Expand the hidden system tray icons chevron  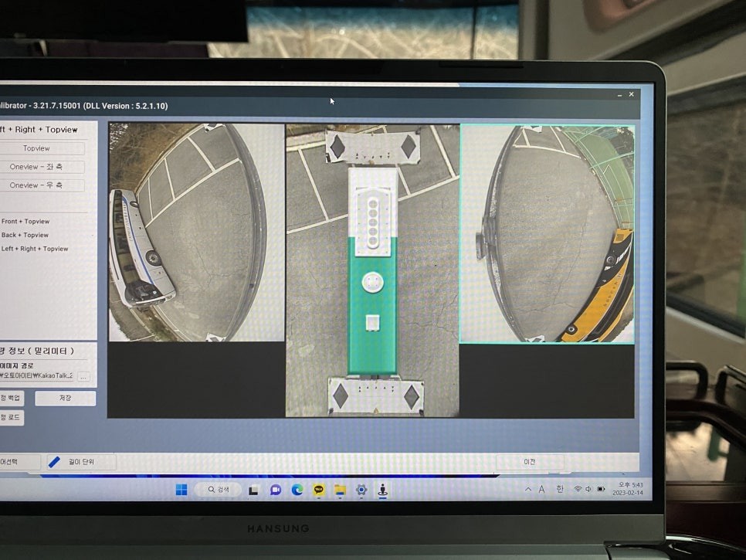(528, 489)
